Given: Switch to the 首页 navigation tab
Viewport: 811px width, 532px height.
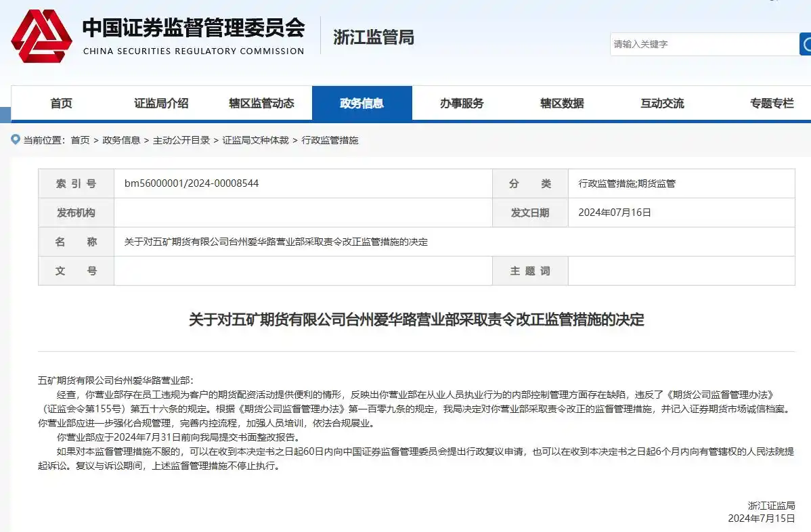Looking at the screenshot, I should pyautogui.click(x=60, y=103).
